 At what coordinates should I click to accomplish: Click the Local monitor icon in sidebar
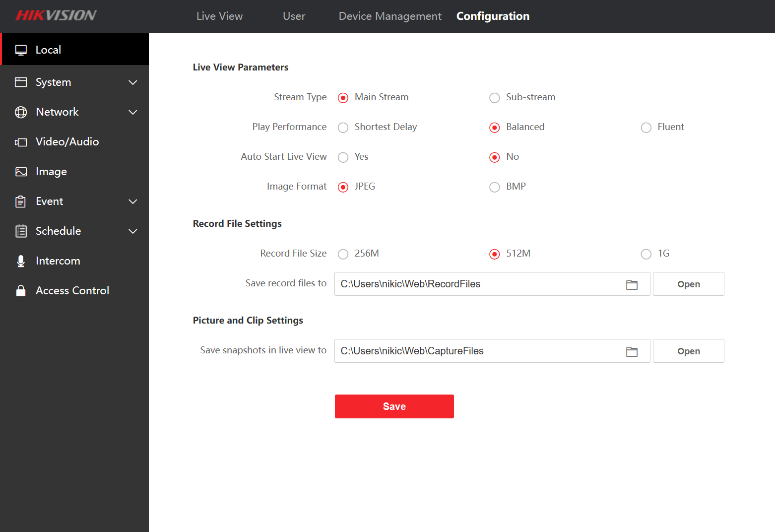[21, 50]
